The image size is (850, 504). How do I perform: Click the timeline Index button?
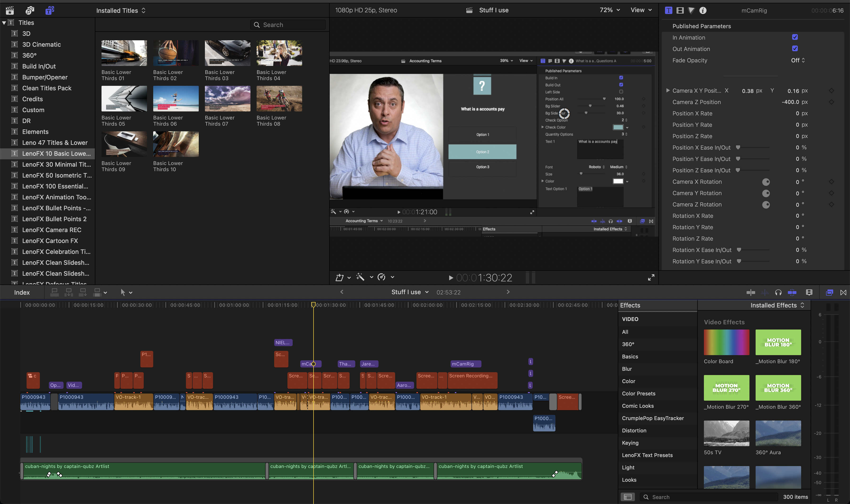pos(22,292)
